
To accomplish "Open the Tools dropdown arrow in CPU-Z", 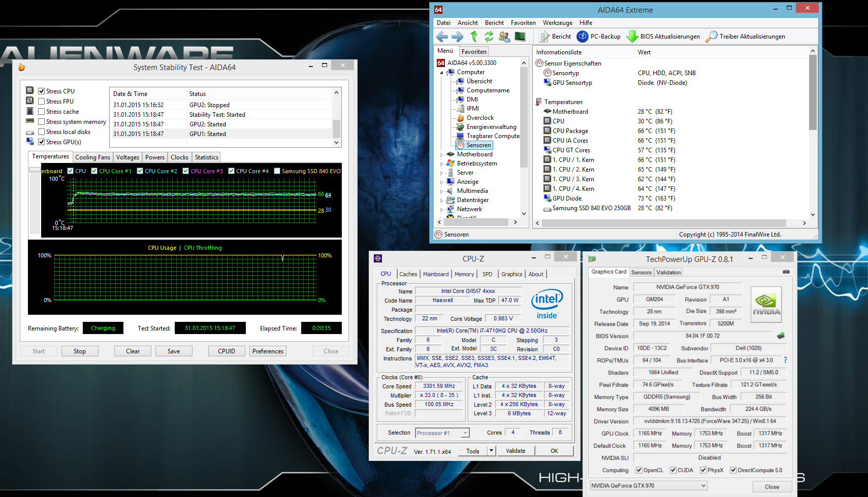I will tap(491, 451).
